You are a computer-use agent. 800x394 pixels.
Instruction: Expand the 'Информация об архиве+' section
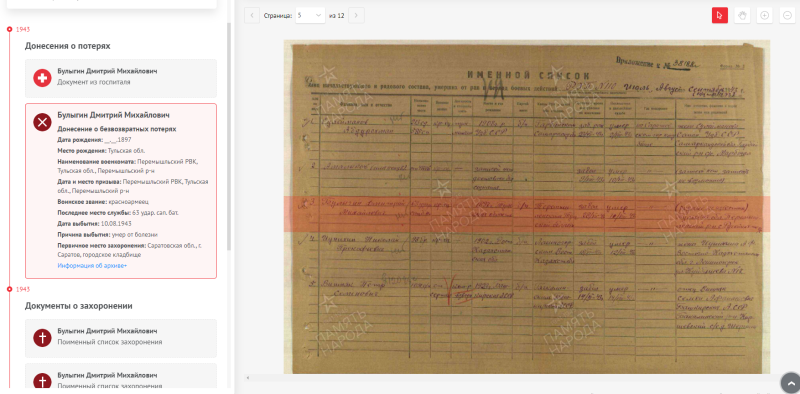92,265
